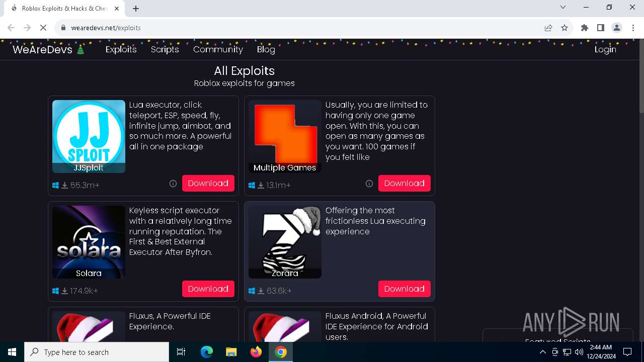
Task: Click the browser back arrow
Action: coord(11,28)
